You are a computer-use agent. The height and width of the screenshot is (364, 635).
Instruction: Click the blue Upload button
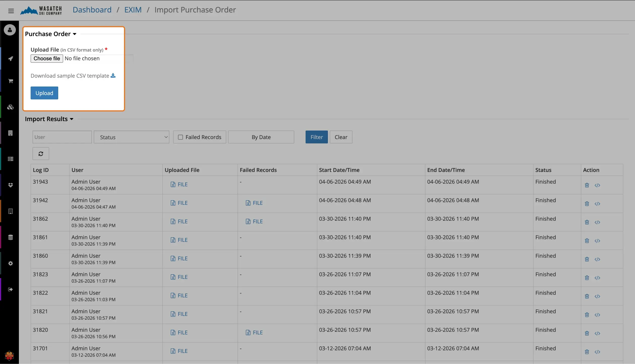[44, 93]
